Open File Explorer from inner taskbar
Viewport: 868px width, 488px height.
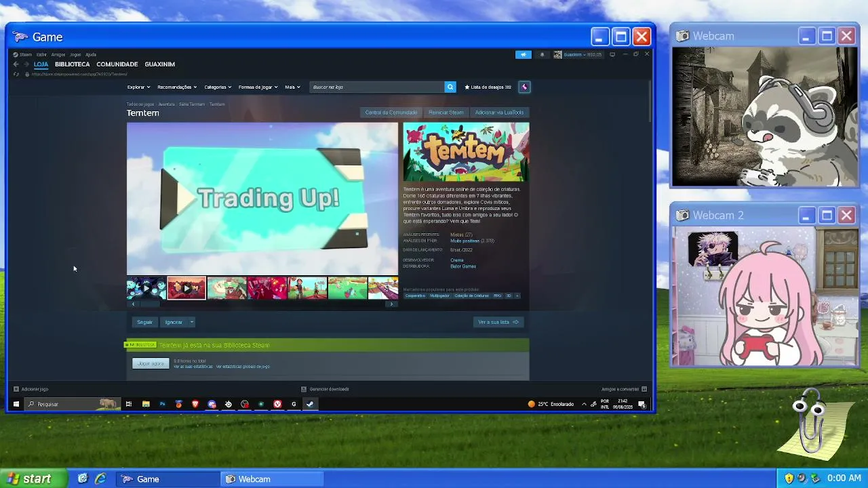click(146, 404)
